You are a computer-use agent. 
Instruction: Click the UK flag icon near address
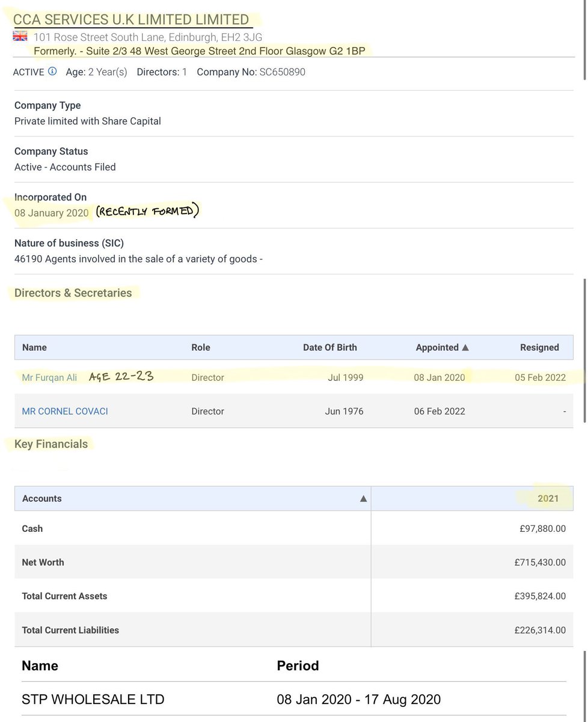pyautogui.click(x=20, y=37)
